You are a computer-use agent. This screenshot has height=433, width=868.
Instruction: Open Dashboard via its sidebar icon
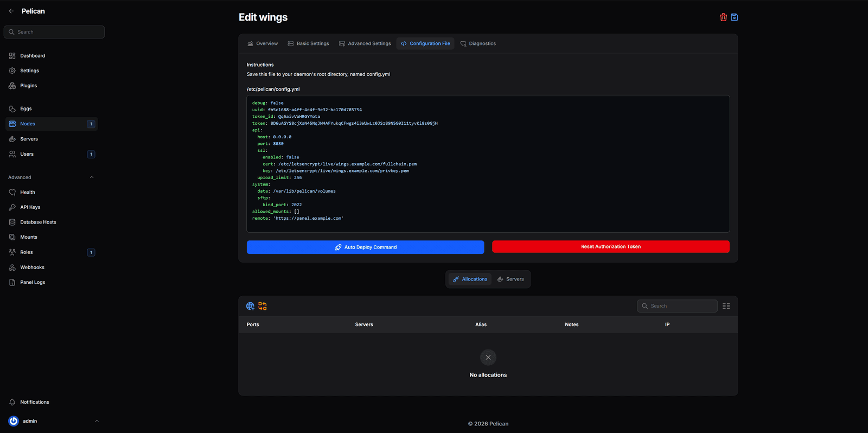coord(12,56)
